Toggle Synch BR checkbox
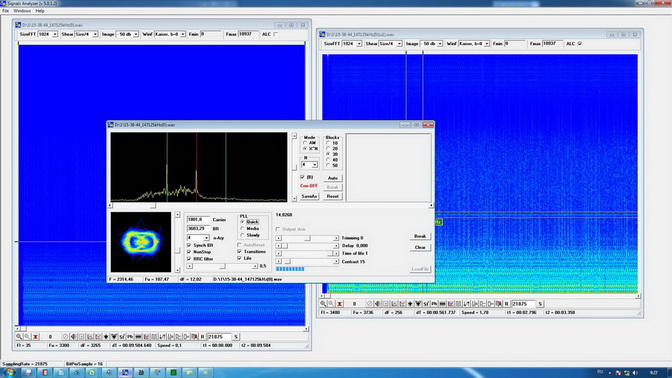The image size is (672, 378). 189,245
